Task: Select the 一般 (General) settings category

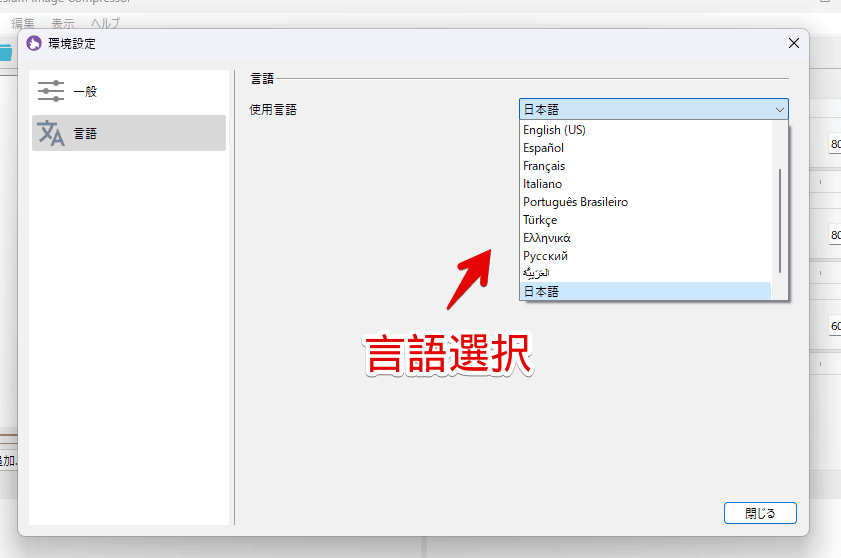Action: 129,91
